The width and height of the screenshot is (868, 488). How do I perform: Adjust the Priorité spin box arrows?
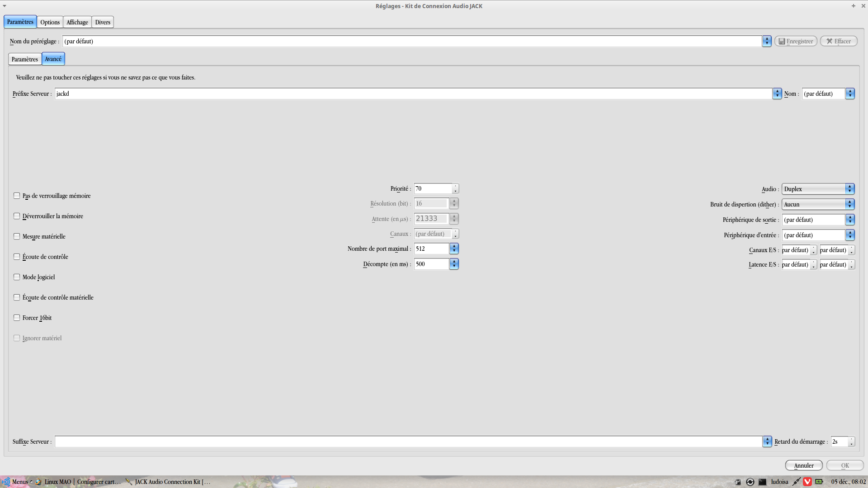click(455, 188)
